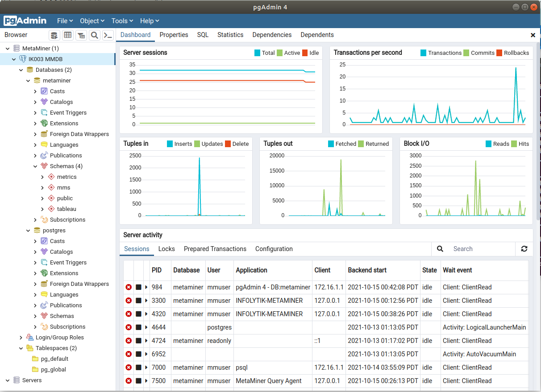The height and width of the screenshot is (392, 541).
Task: Expand details of PID 4320 row
Action: click(146, 314)
